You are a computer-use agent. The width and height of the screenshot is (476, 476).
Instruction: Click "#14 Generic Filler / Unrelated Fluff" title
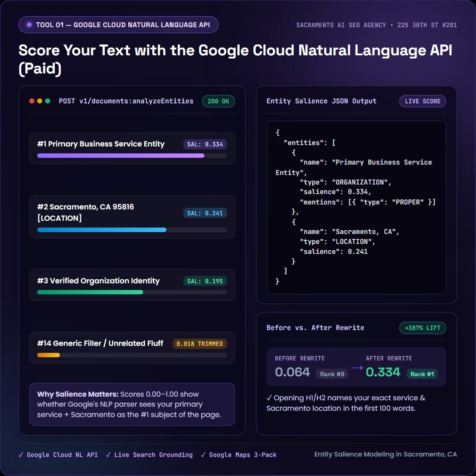tap(100, 343)
